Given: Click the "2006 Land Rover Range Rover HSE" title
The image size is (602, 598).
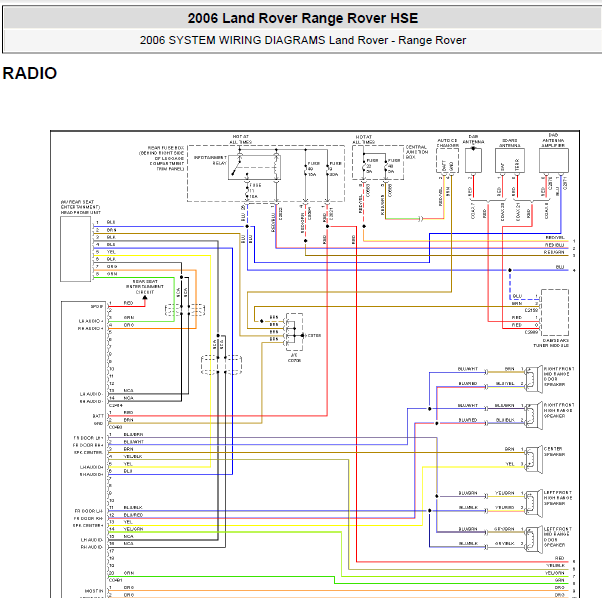Looking at the screenshot, I should point(303,18).
